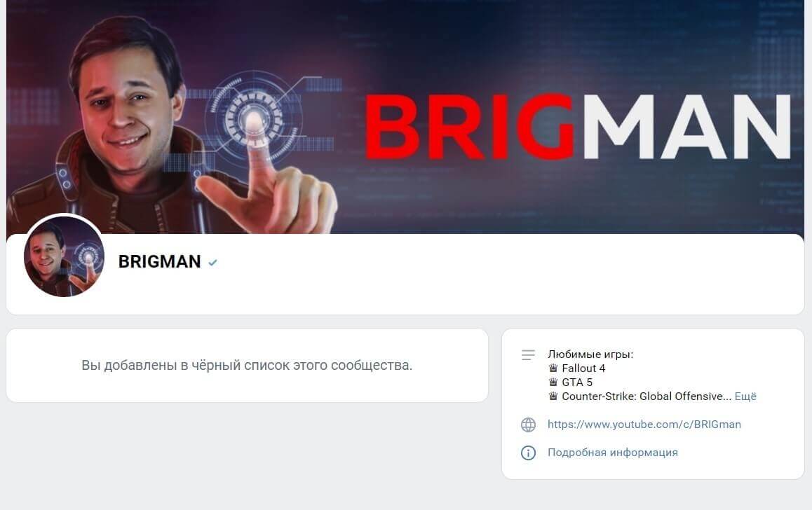Click the description lines icon

pos(528,354)
